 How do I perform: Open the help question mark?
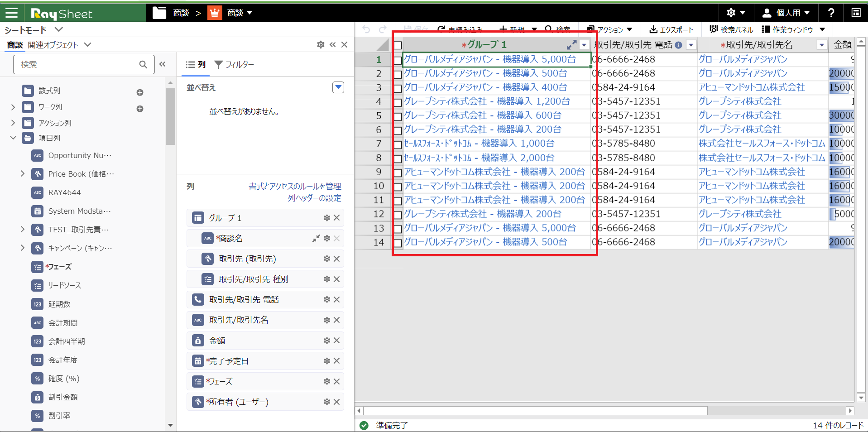(831, 13)
